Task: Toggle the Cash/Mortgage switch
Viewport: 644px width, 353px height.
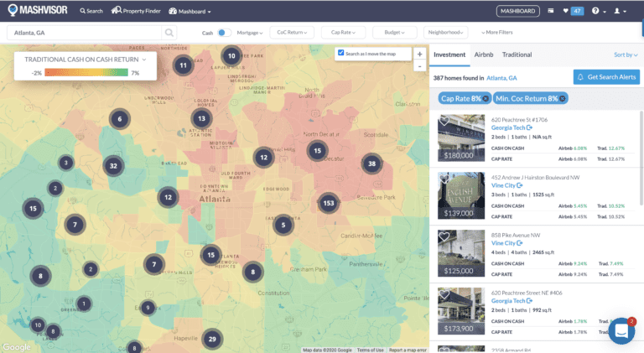Action: [224, 33]
